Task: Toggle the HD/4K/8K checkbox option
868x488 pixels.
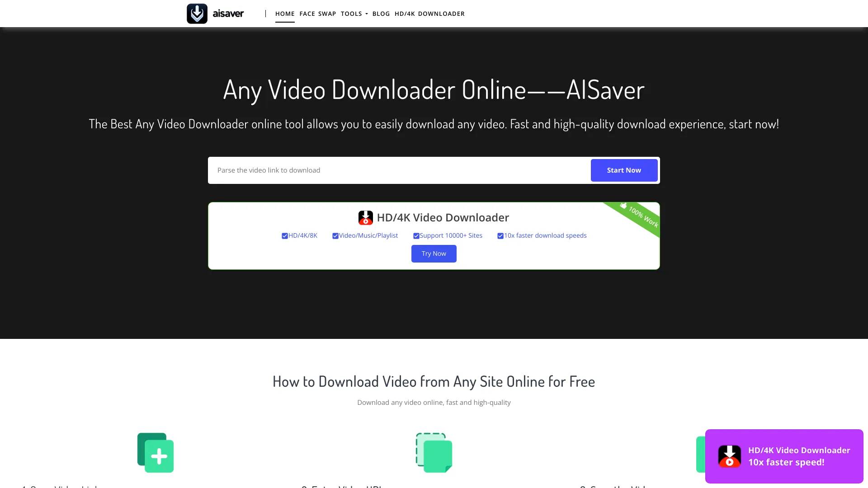Action: point(284,235)
